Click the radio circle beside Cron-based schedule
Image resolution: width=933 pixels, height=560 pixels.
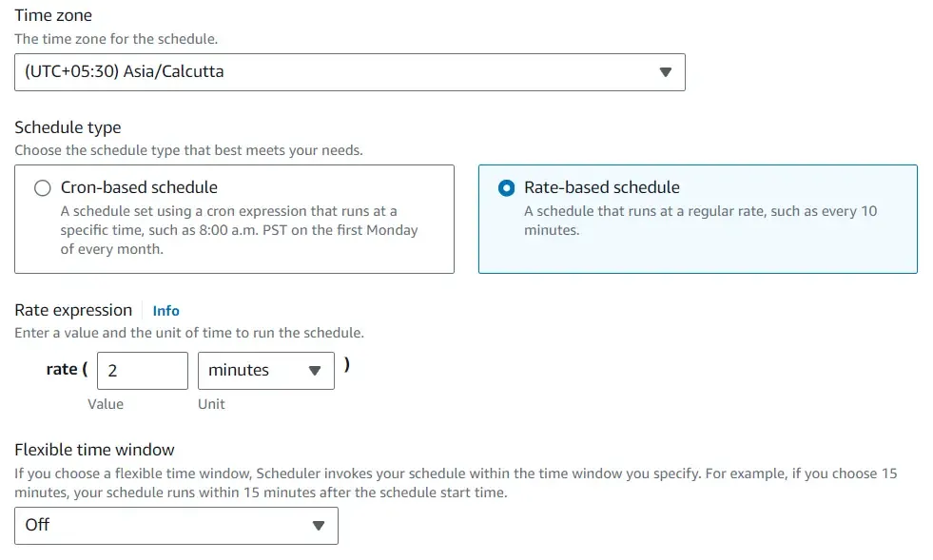click(41, 187)
